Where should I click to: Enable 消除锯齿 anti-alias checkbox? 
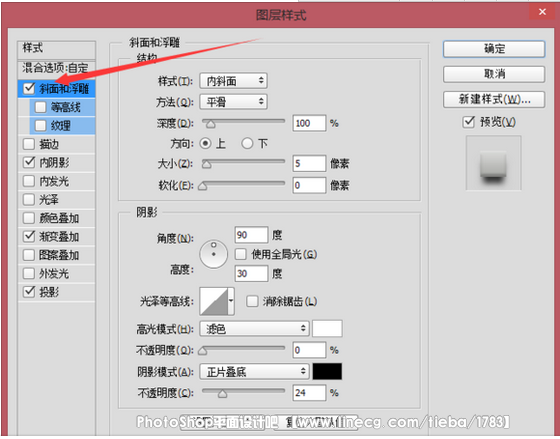252,301
